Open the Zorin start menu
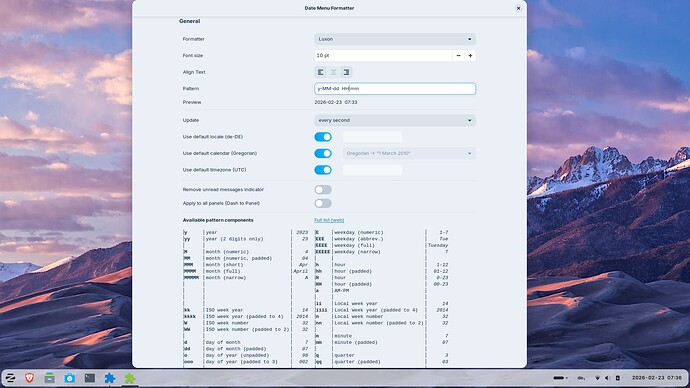Viewport: 690px width, 388px height. 10,378
